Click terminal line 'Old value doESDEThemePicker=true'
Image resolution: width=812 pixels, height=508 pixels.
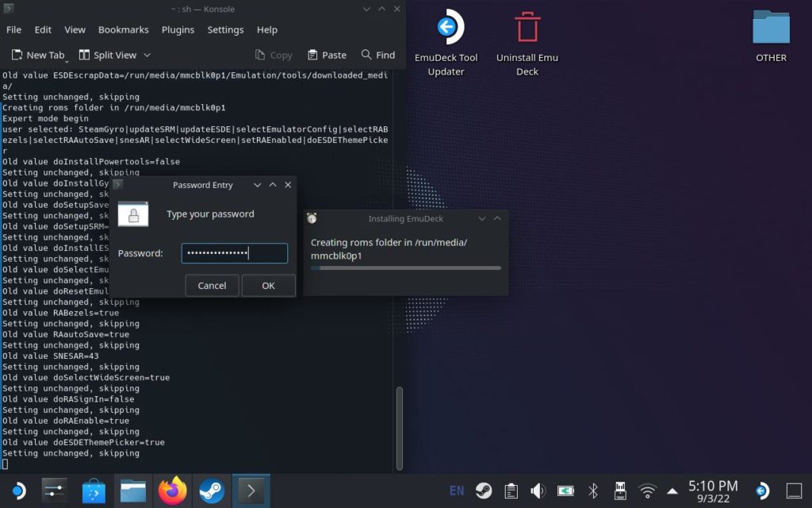tap(83, 442)
